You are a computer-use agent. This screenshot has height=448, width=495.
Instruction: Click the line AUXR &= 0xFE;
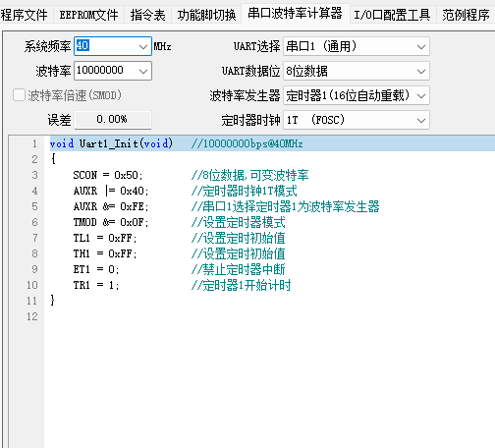[x=111, y=206]
